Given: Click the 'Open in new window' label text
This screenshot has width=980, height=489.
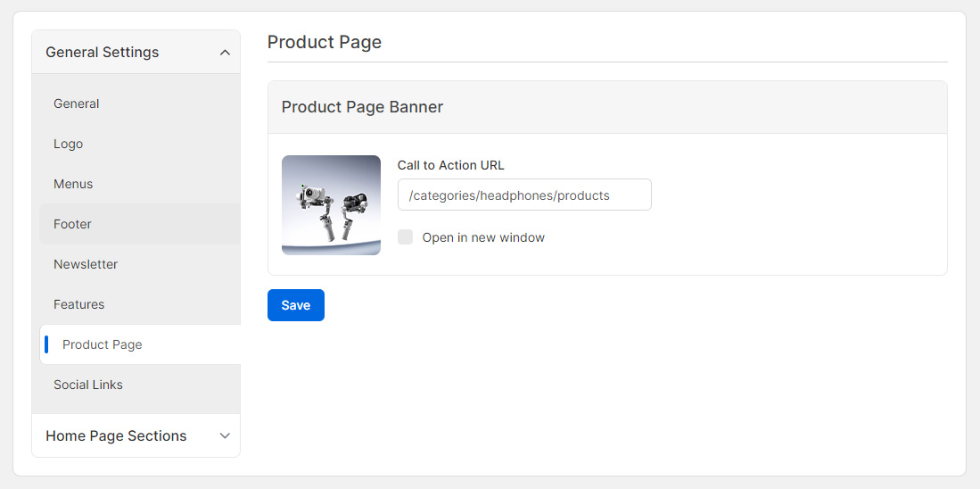Looking at the screenshot, I should click(483, 237).
